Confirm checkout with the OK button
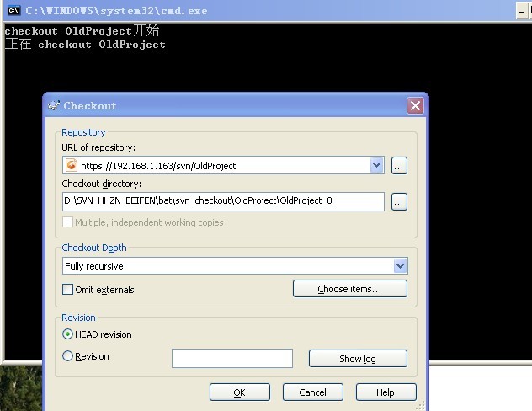The image size is (532, 411). [239, 392]
